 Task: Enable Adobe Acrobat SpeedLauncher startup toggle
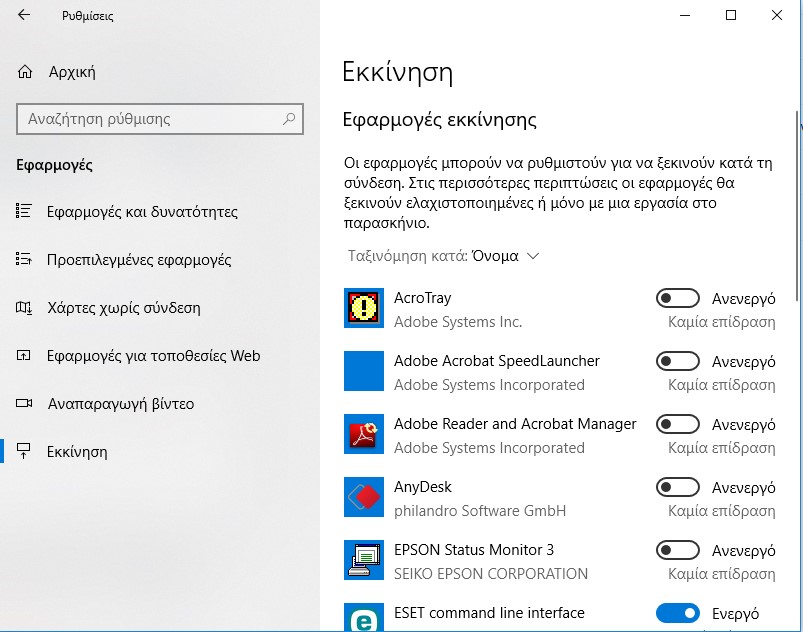pyautogui.click(x=678, y=361)
